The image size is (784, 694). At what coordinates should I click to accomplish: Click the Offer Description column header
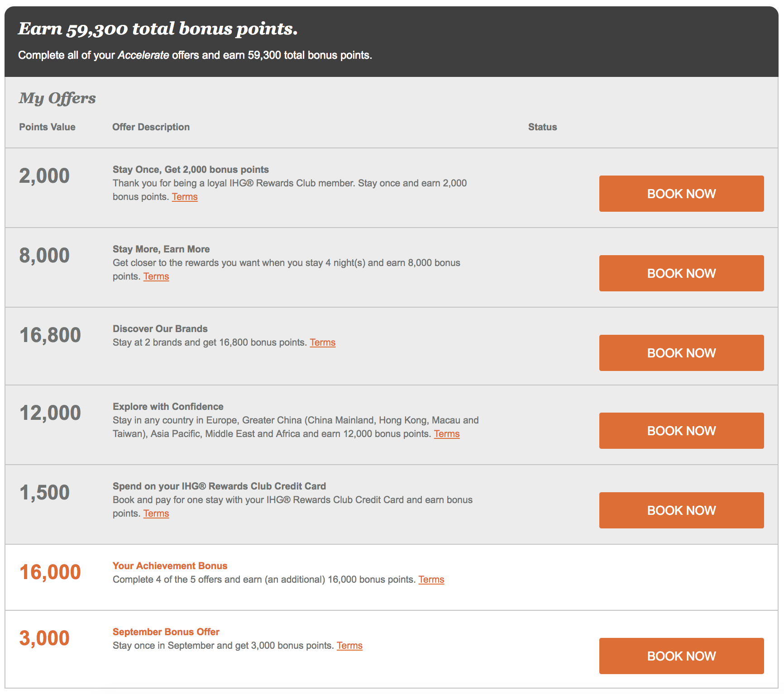click(x=151, y=127)
